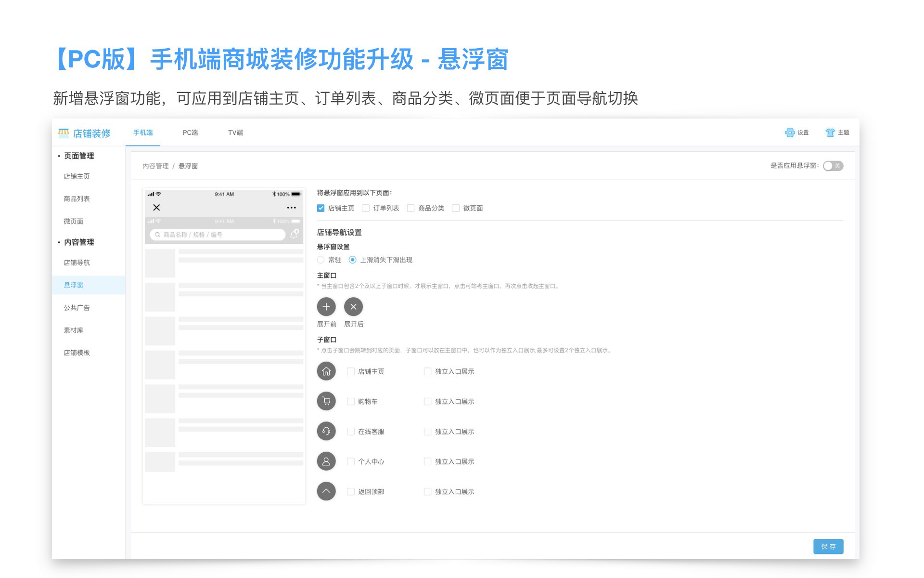Click the online customer service headset icon
The width and height of the screenshot is (924, 578).
(326, 431)
